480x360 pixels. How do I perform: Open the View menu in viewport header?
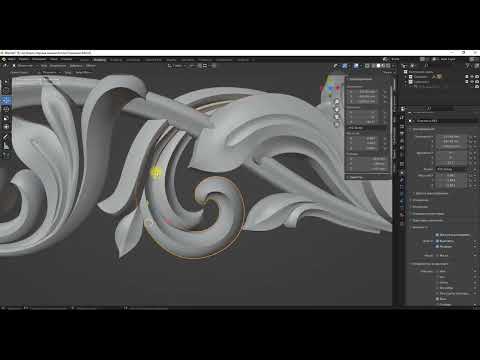point(44,66)
